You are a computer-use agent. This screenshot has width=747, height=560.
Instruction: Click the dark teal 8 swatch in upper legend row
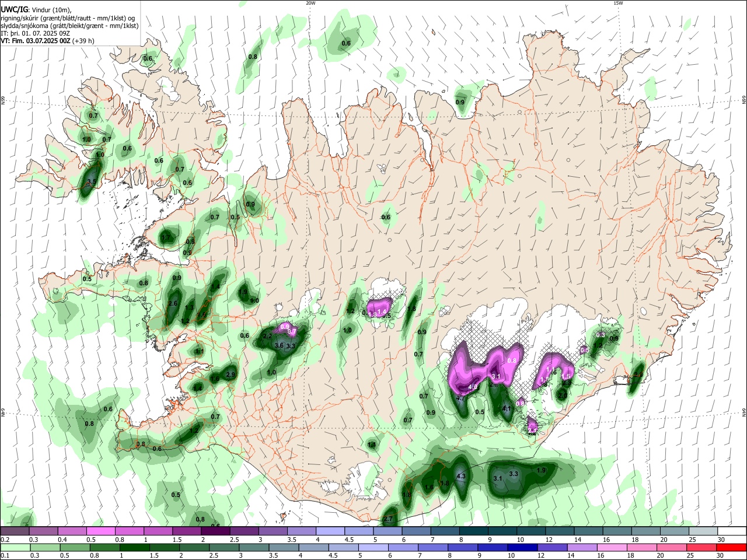coord(474,531)
